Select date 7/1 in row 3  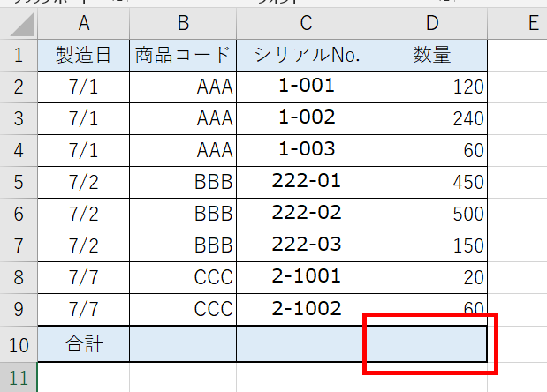pos(83,118)
